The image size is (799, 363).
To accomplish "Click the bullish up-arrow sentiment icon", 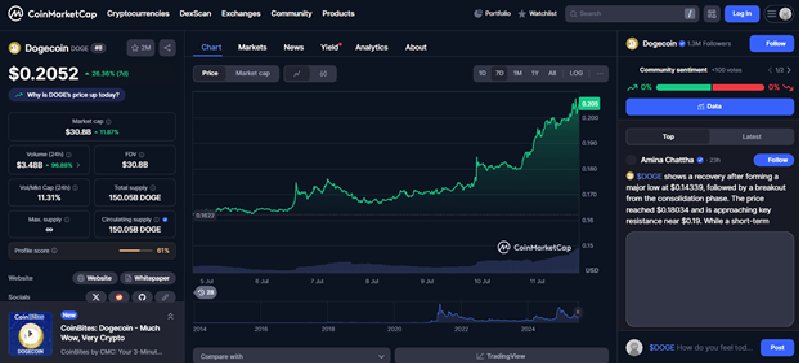I will 633,87.
